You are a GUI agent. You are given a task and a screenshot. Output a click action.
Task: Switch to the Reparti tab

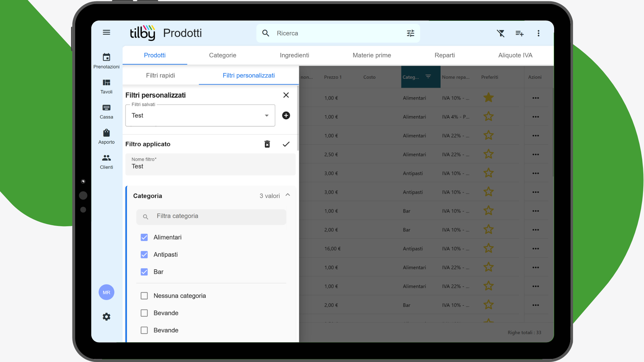[444, 55]
